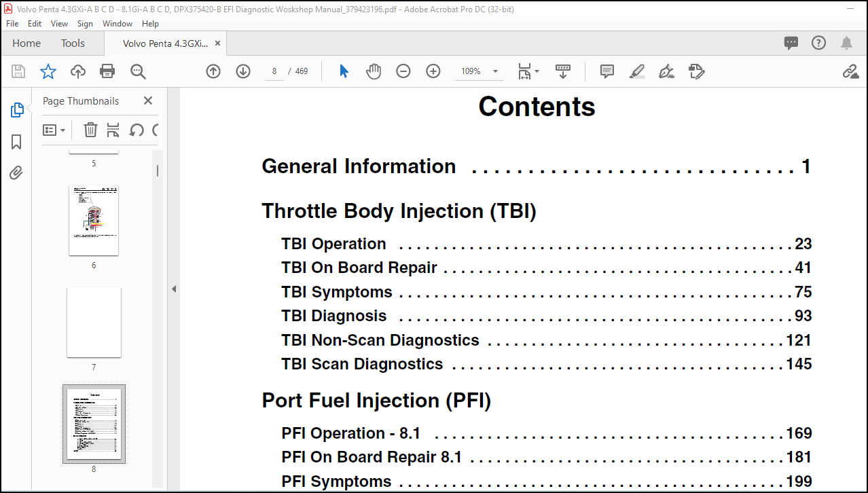This screenshot has height=493, width=868.
Task: Open the fit page width tool
Action: [x=524, y=71]
